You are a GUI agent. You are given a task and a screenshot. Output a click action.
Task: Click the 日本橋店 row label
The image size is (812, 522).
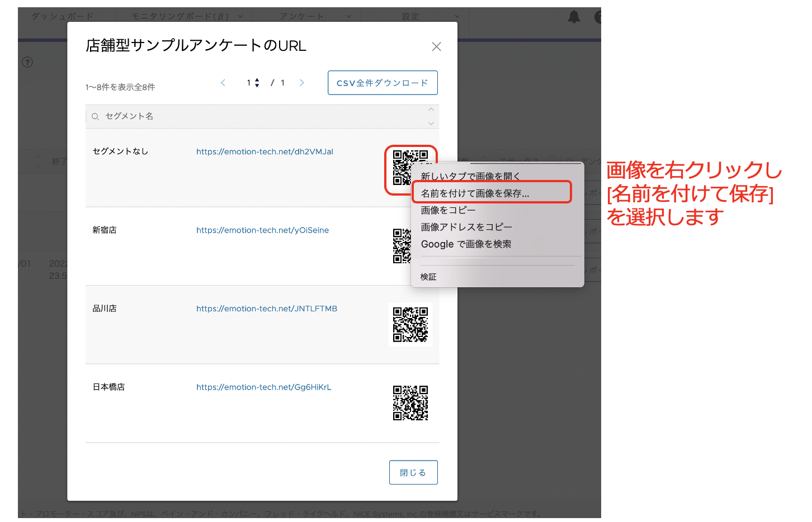pos(108,387)
